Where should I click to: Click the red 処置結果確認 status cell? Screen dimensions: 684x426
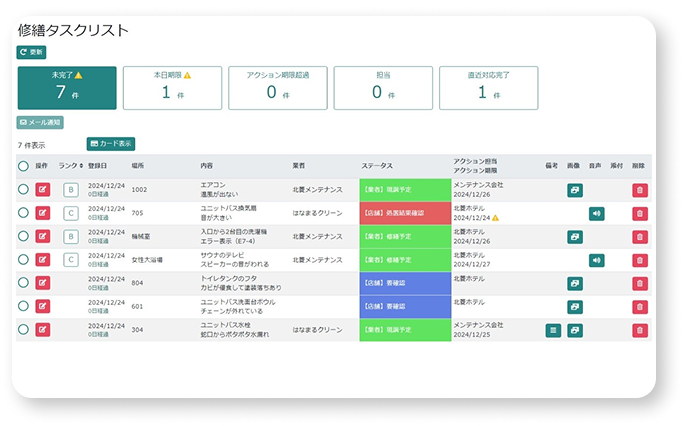(402, 213)
